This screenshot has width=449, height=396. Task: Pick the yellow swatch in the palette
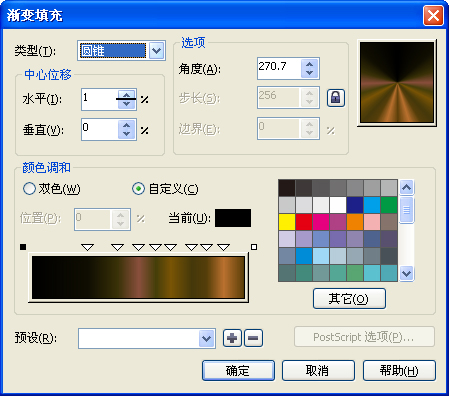click(287, 222)
